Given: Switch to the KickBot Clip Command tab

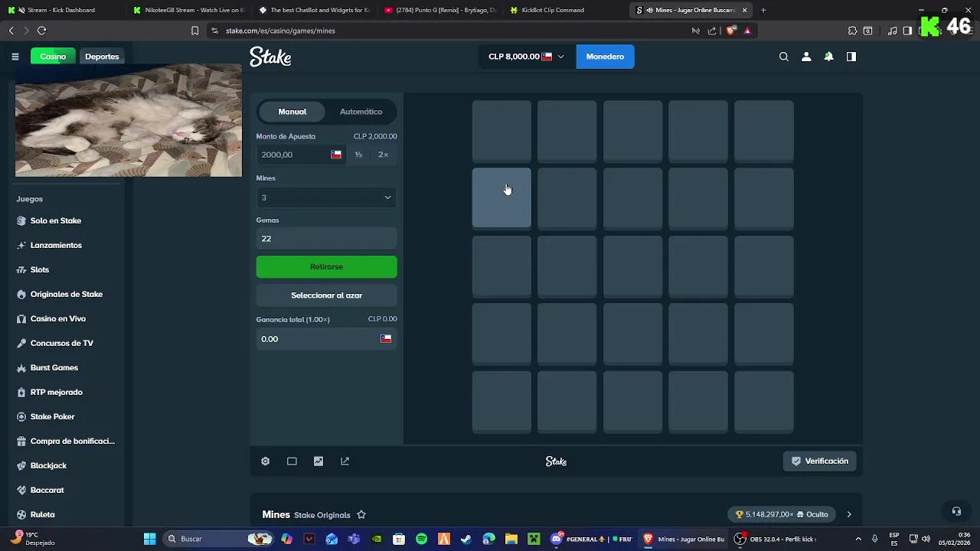Looking at the screenshot, I should point(564,10).
